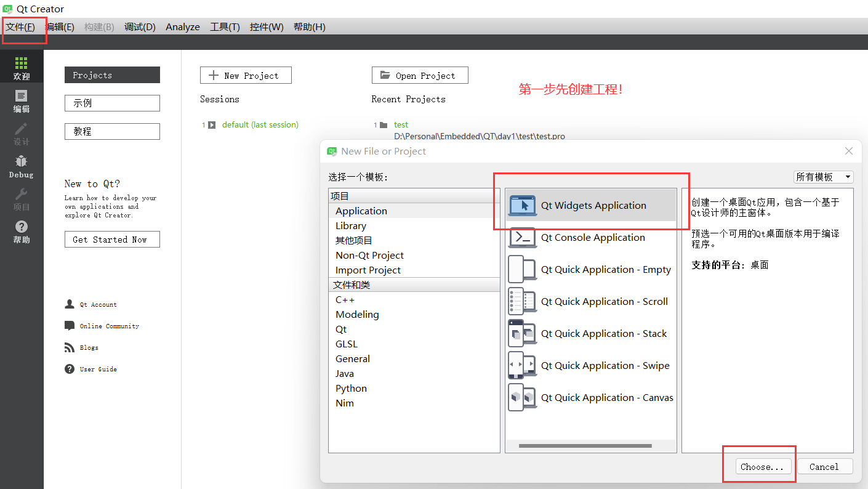
Task: Click the Get Started Now button
Action: pyautogui.click(x=112, y=240)
